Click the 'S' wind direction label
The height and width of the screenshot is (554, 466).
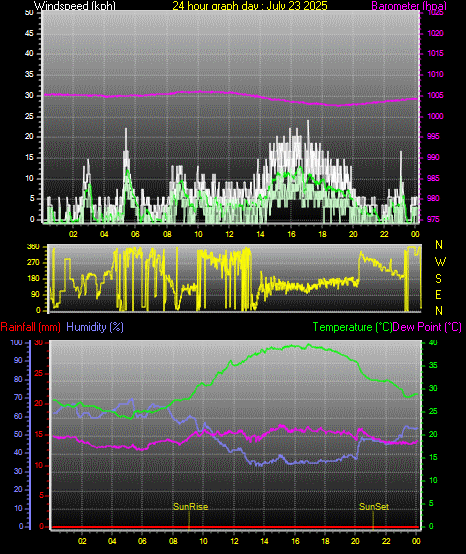point(438,279)
